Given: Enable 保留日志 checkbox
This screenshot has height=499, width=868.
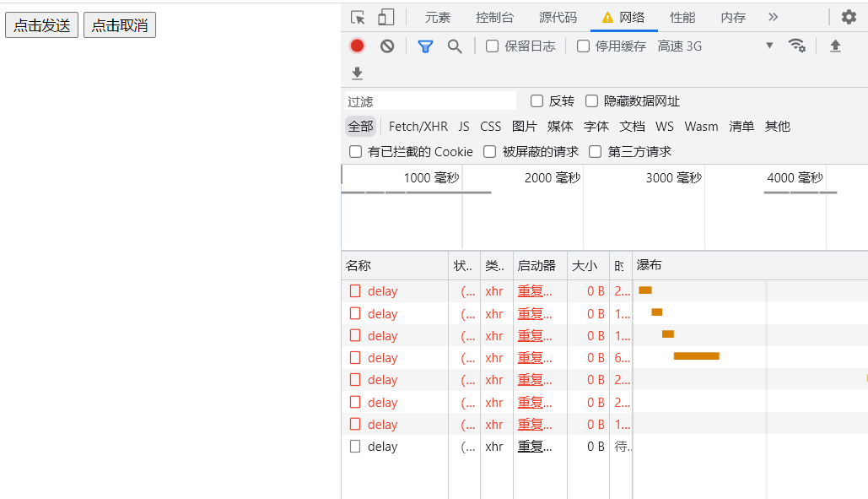Looking at the screenshot, I should pos(492,46).
